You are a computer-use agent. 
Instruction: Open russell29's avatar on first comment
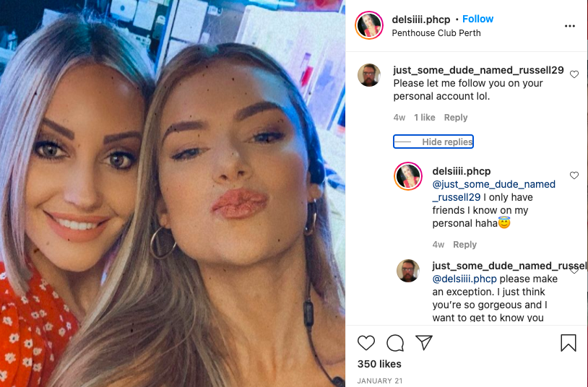369,75
